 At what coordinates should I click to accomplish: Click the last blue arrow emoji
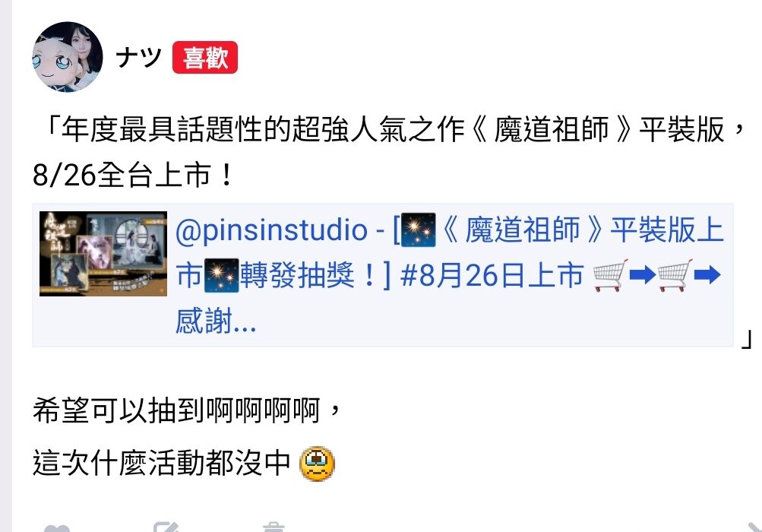(x=707, y=275)
